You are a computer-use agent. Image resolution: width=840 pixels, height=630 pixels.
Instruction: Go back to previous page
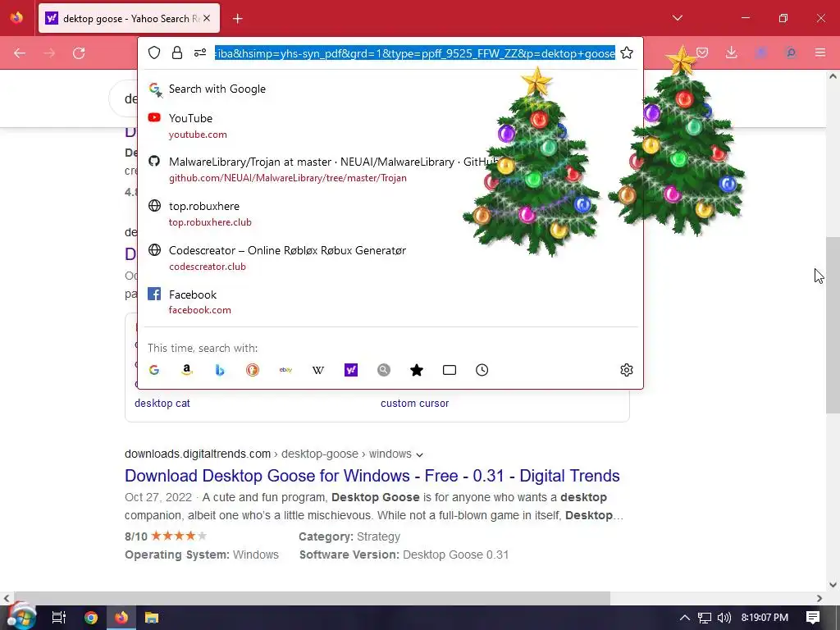pyautogui.click(x=20, y=53)
